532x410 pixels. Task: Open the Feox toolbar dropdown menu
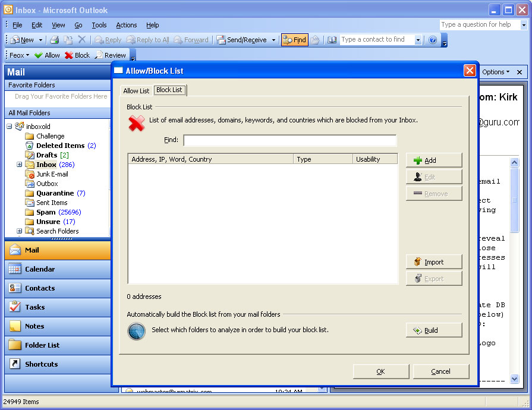click(19, 55)
